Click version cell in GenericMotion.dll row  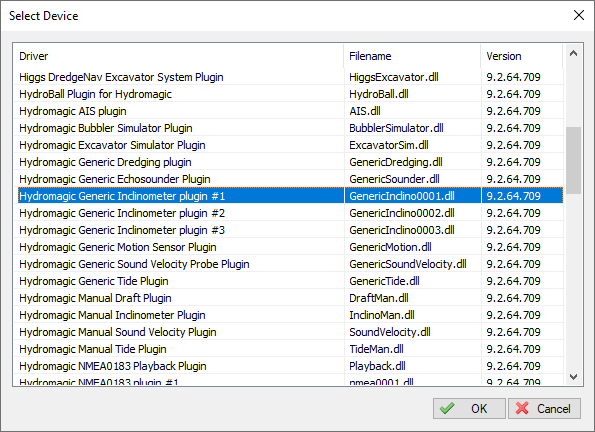pyautogui.click(x=513, y=247)
